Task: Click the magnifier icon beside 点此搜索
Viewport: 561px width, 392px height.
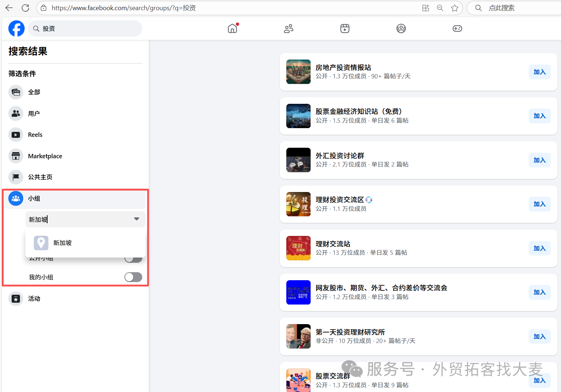Action: (479, 8)
